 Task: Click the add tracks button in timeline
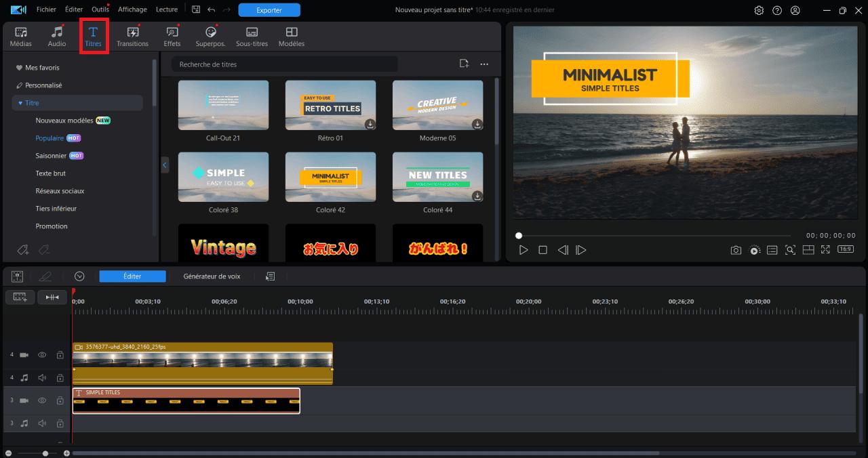(x=20, y=297)
